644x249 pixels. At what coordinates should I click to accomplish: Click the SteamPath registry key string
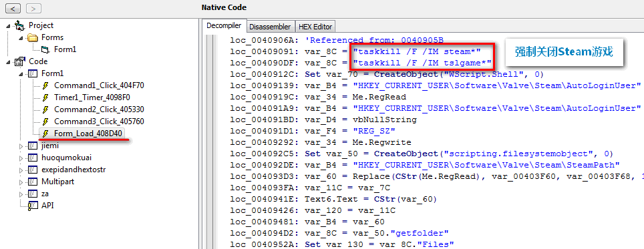pos(486,165)
